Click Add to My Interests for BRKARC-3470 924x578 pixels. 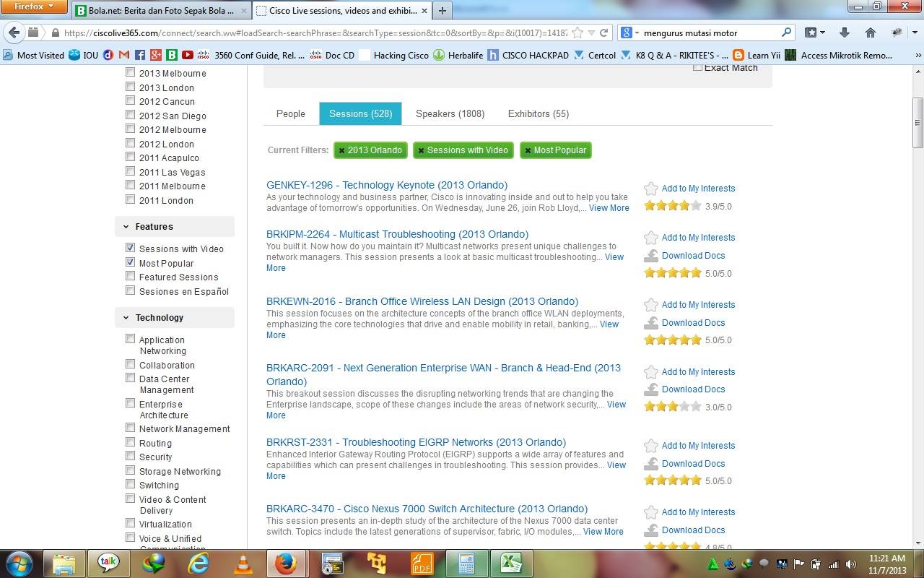pyautogui.click(x=698, y=512)
